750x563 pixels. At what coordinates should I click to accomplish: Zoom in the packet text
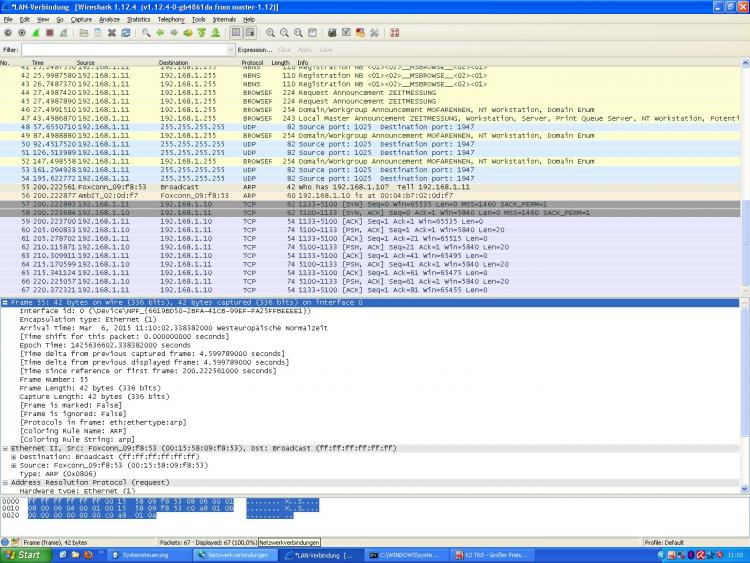click(270, 33)
